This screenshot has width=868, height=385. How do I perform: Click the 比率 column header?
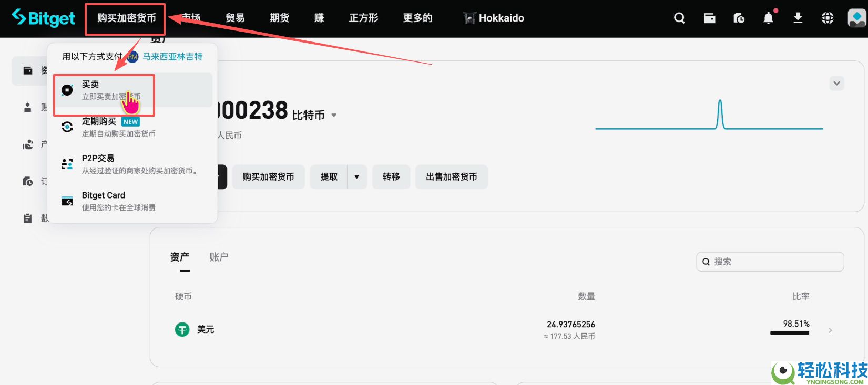[801, 296]
